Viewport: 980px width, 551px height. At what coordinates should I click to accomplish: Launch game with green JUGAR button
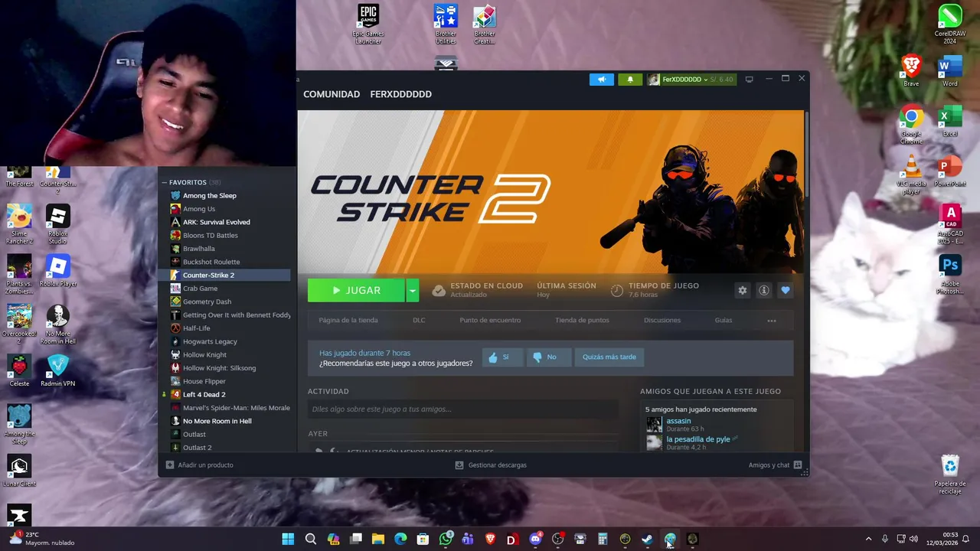(356, 291)
